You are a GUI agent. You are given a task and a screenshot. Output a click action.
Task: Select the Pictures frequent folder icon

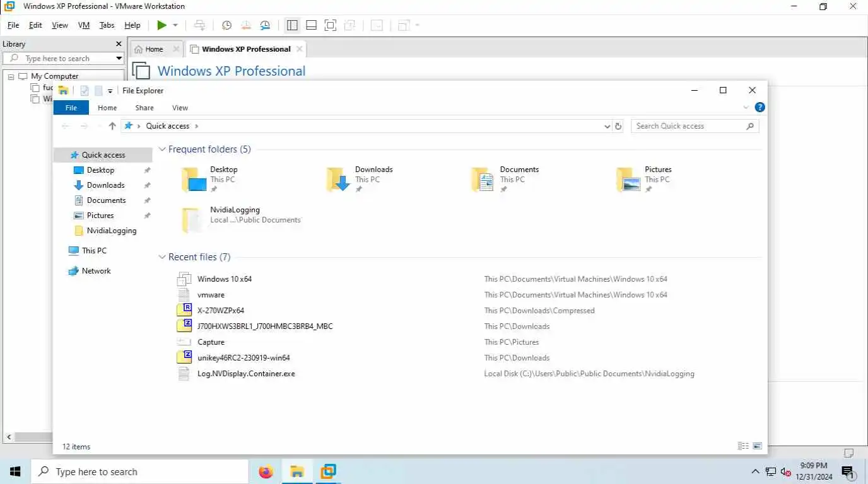click(x=629, y=180)
